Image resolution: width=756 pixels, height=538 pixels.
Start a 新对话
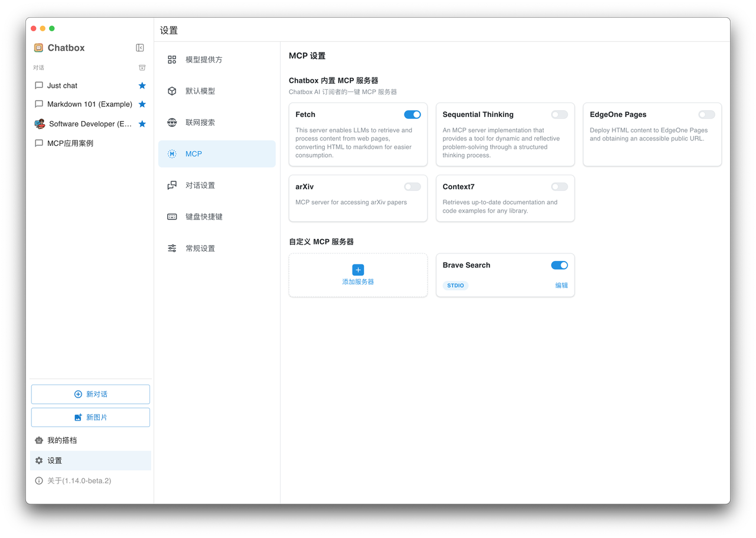pyautogui.click(x=90, y=394)
